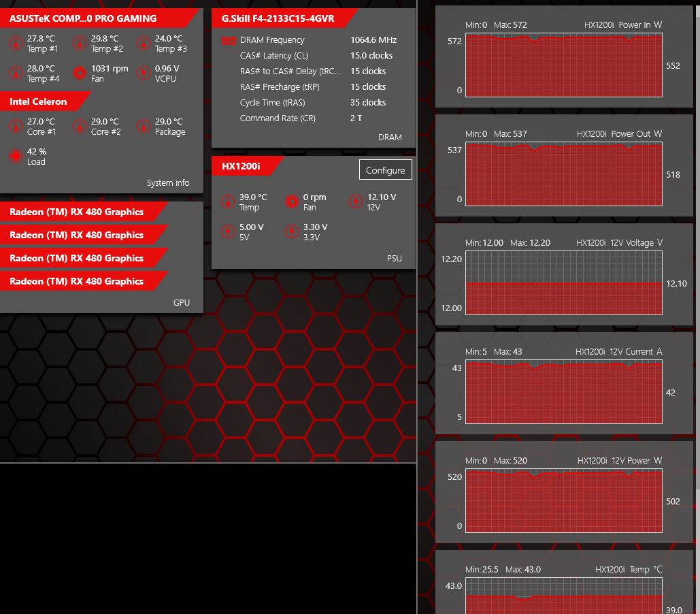Click the 12.10 V reading in PSU panel
Screen dimensions: 700x614
tap(382, 197)
